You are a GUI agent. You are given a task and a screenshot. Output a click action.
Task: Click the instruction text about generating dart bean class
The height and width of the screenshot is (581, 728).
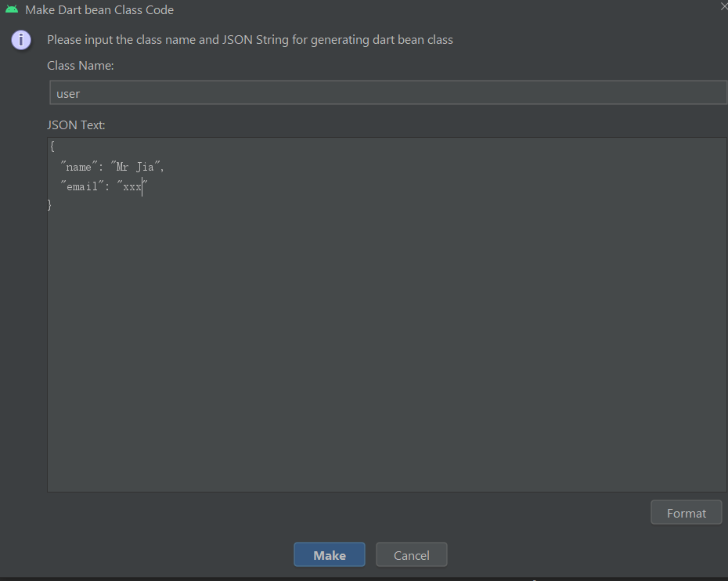pos(250,39)
